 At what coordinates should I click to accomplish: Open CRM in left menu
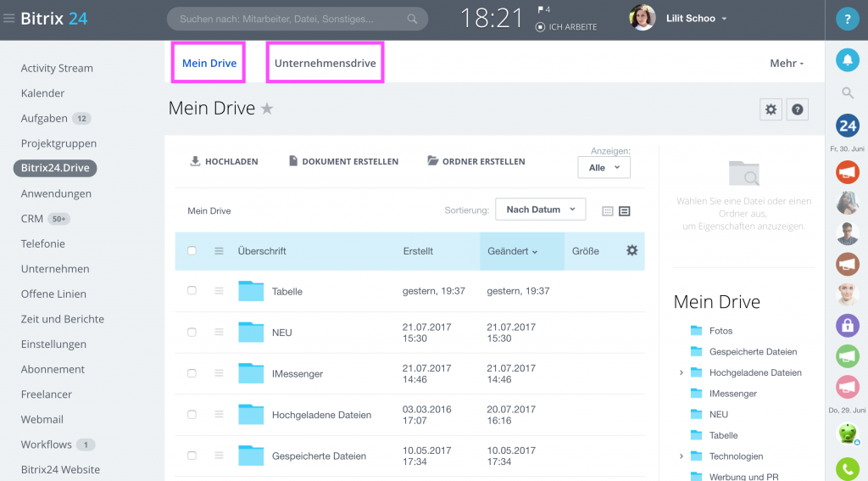[x=32, y=218]
